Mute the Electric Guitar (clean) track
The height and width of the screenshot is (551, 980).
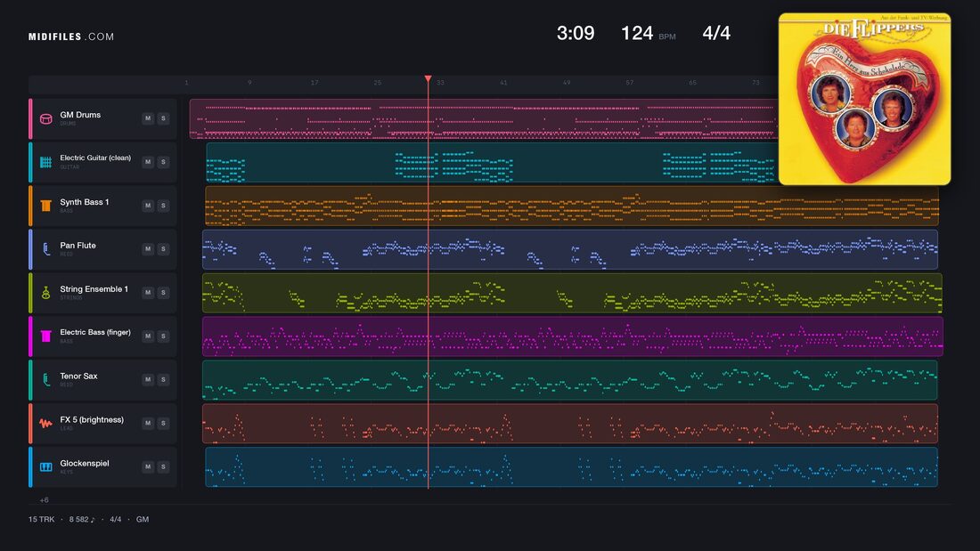(148, 162)
